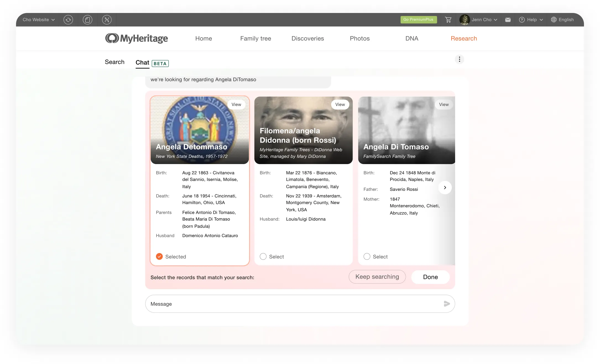View the Angela Detommaso record

[x=236, y=104]
